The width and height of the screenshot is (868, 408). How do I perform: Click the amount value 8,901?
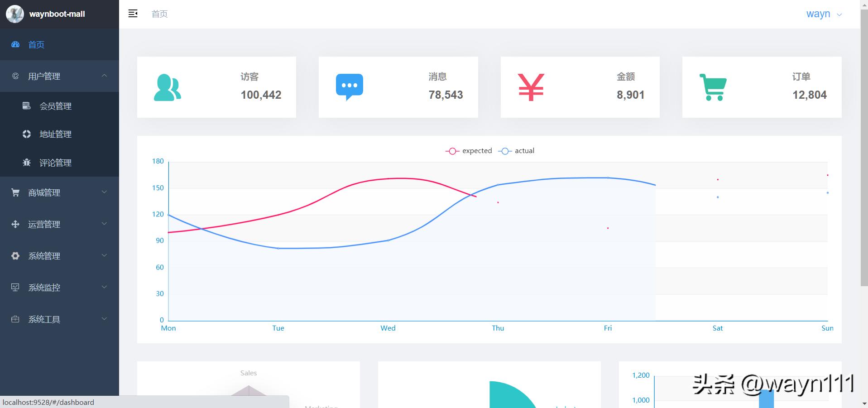click(630, 95)
